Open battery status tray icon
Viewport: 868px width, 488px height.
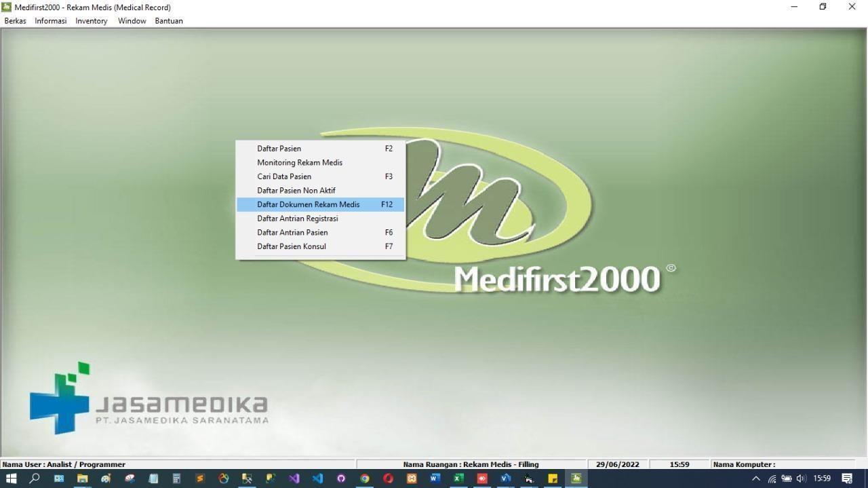(787, 478)
